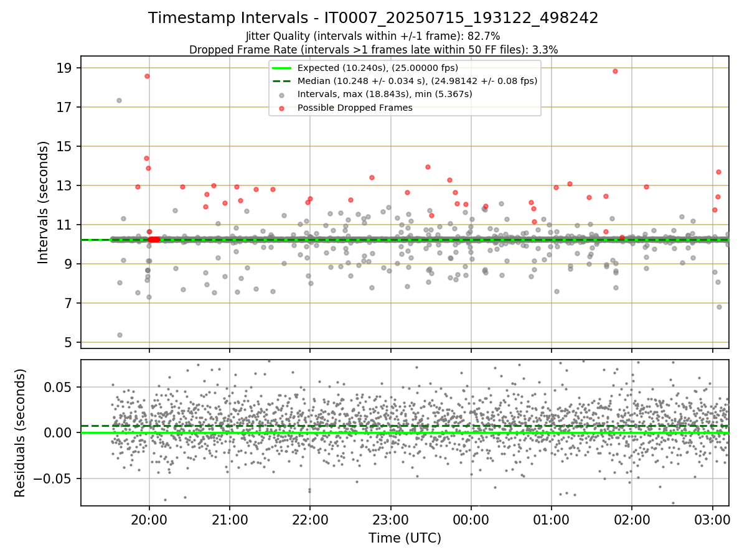747x560 pixels.
Task: Click the plot title 'Timestamp Intervals - IT0007_20250715_193122_498242'
Action: coord(374,18)
